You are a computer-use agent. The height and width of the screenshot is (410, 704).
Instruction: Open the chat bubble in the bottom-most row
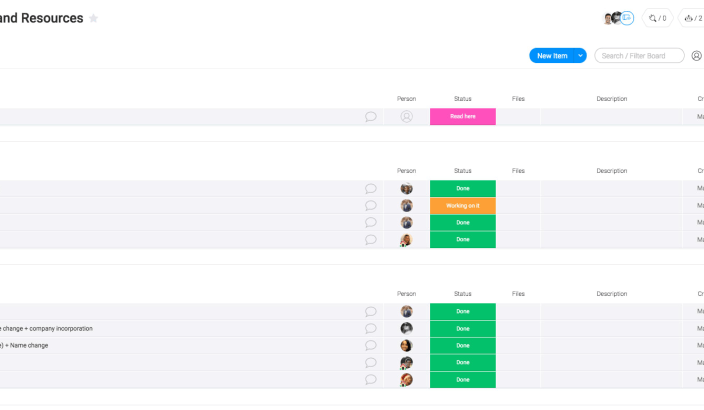click(370, 380)
